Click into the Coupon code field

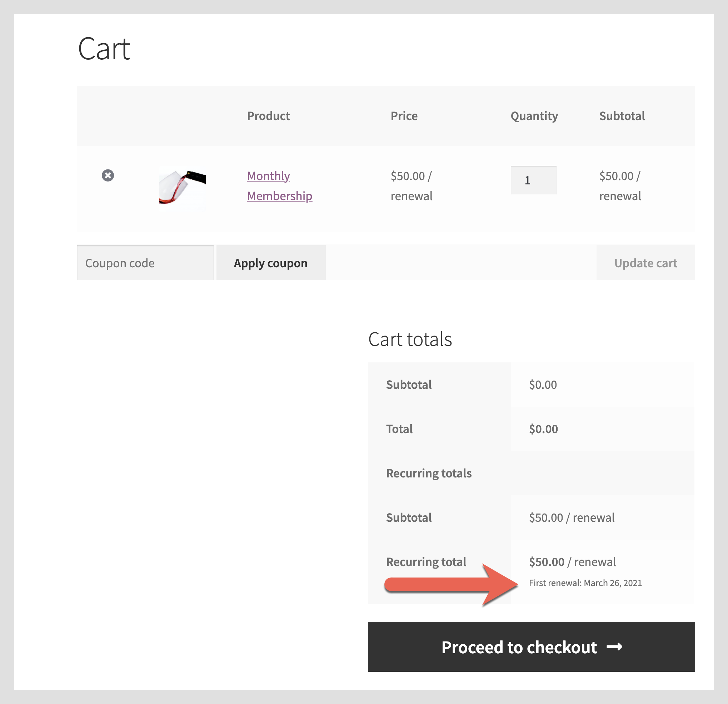145,263
